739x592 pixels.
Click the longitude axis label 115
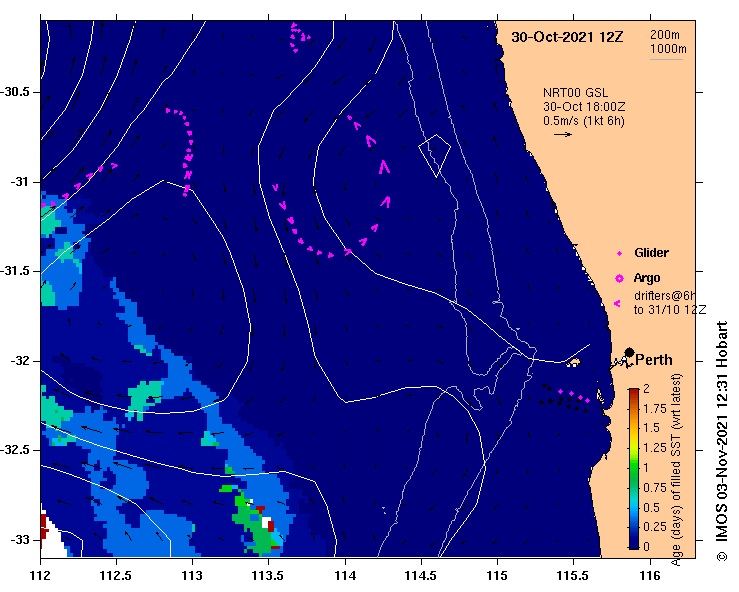pos(497,576)
